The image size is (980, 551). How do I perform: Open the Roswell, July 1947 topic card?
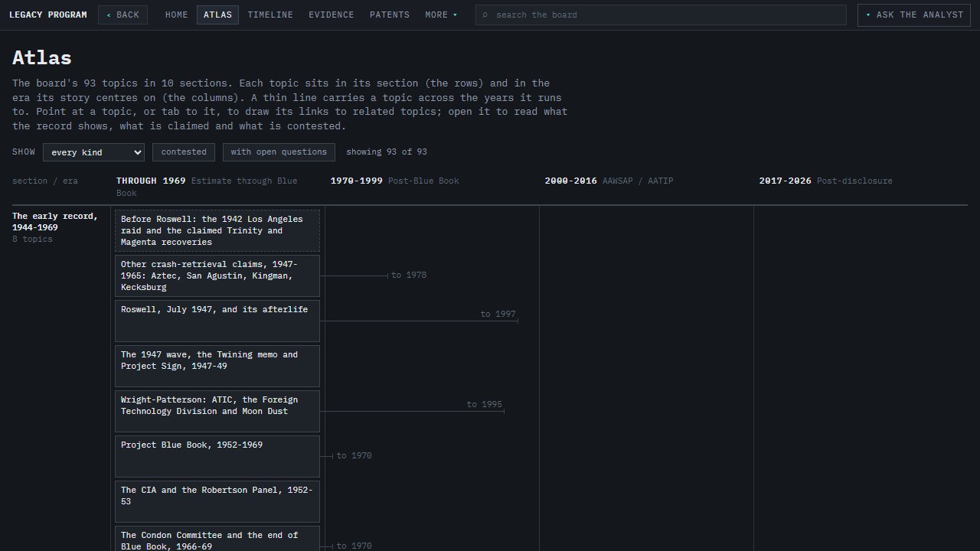point(217,321)
